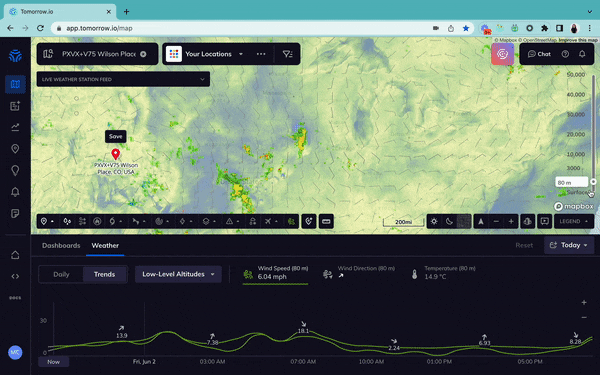Screen dimensions: 600x375
Task: Expand the Today date dropdown
Action: point(569,245)
